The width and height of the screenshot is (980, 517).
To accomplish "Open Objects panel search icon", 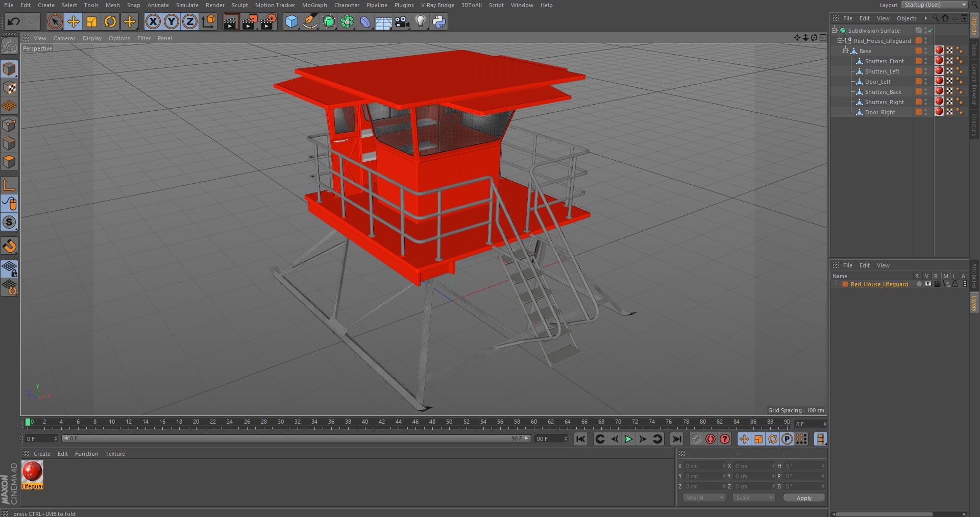I will 936,18.
